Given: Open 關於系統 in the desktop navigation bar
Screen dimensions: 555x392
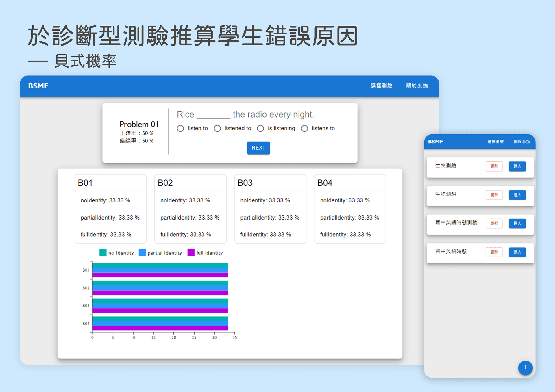Looking at the screenshot, I should (417, 86).
